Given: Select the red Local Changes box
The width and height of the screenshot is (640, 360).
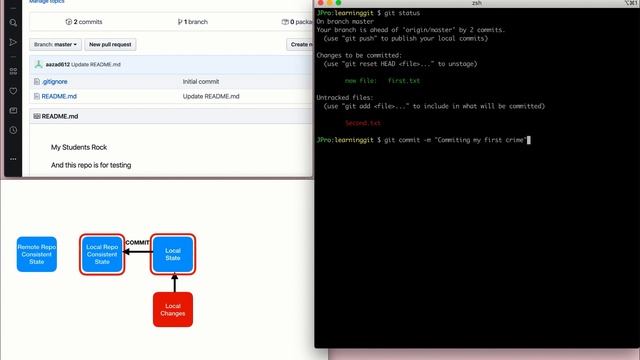Looking at the screenshot, I should tap(173, 309).
